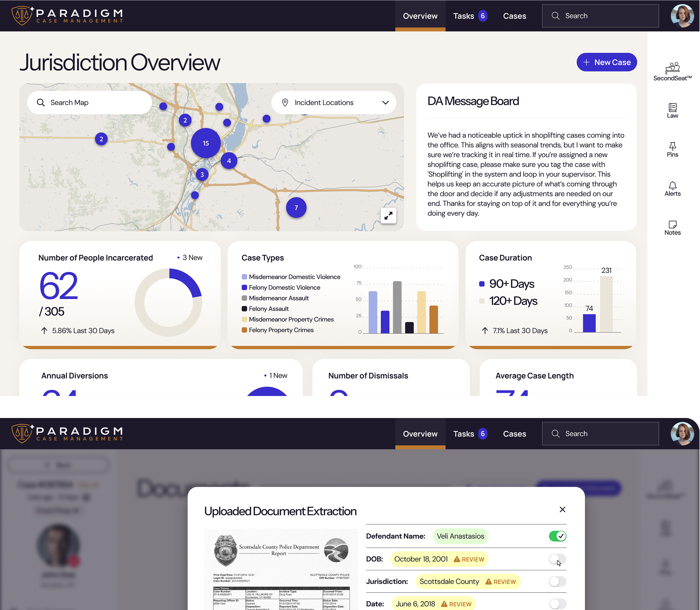Viewport: 700px width, 610px height.
Task: Enable the DOB verification toggle
Action: coord(558,559)
